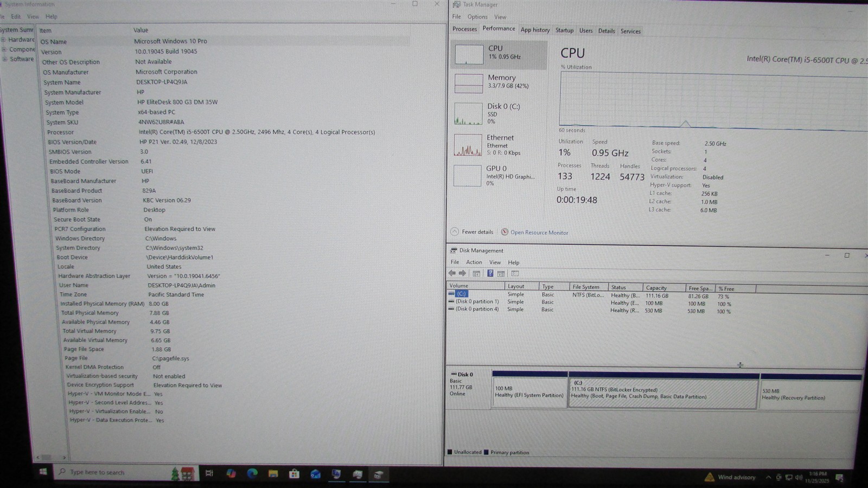Open Options menu in Task Manager
The height and width of the screenshot is (488, 868).
[477, 17]
